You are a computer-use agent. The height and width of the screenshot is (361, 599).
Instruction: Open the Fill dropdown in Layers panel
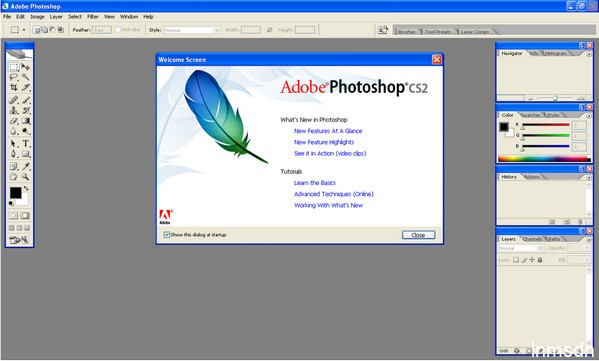click(x=588, y=260)
